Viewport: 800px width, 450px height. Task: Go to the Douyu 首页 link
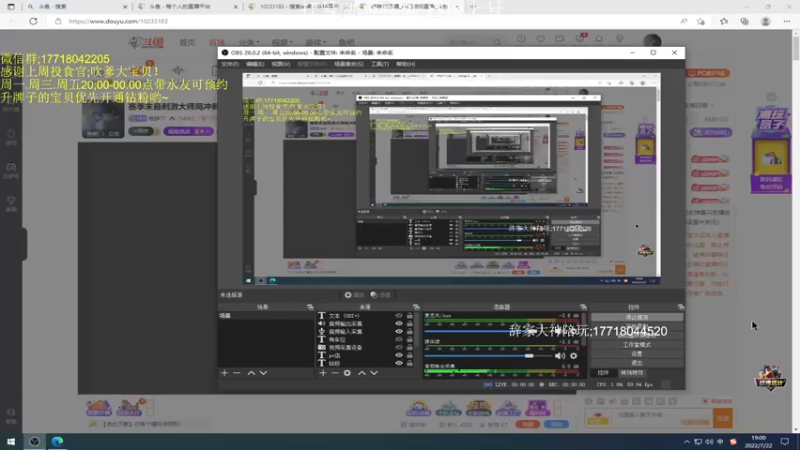187,42
